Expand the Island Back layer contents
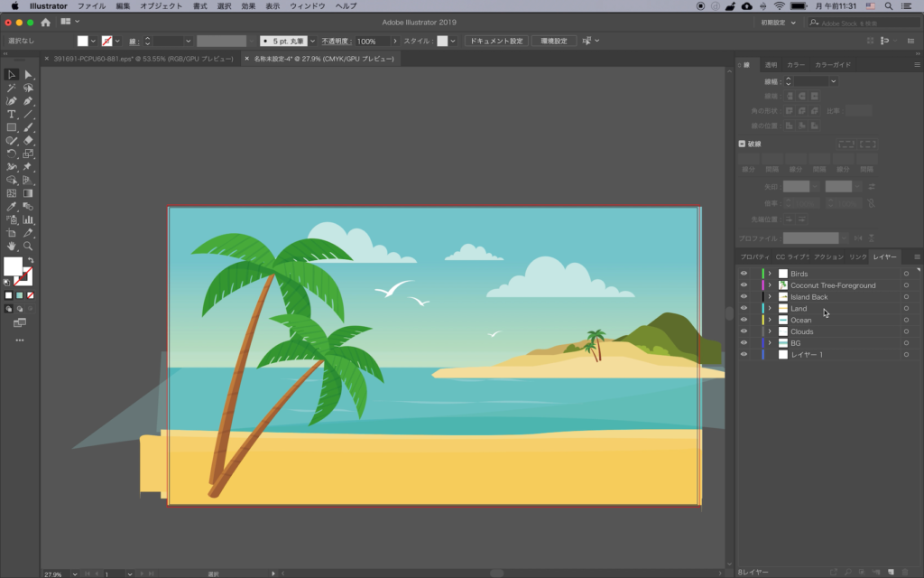The height and width of the screenshot is (578, 924). point(770,297)
